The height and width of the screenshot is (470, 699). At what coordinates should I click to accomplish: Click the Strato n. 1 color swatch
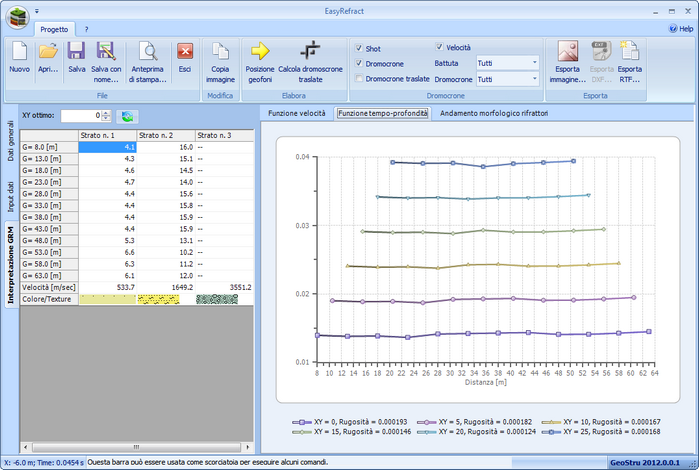coord(107,299)
